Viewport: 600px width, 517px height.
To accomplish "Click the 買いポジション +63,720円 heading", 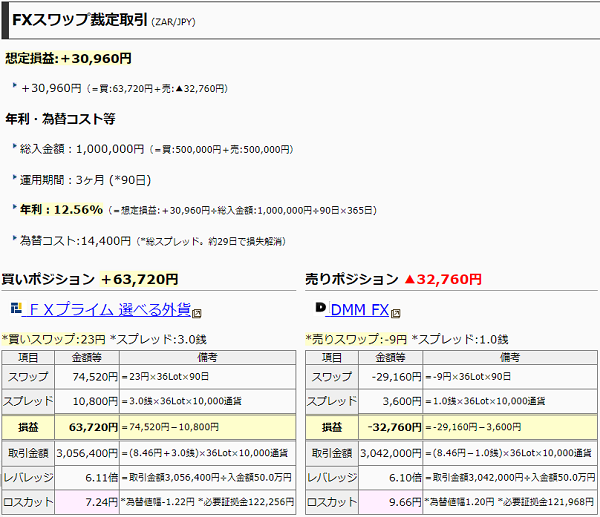I will [x=90, y=279].
